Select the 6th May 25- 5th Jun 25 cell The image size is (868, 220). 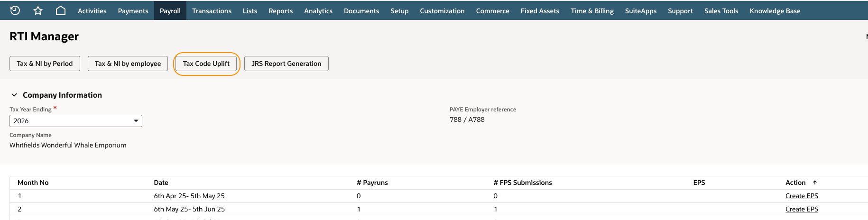point(189,209)
